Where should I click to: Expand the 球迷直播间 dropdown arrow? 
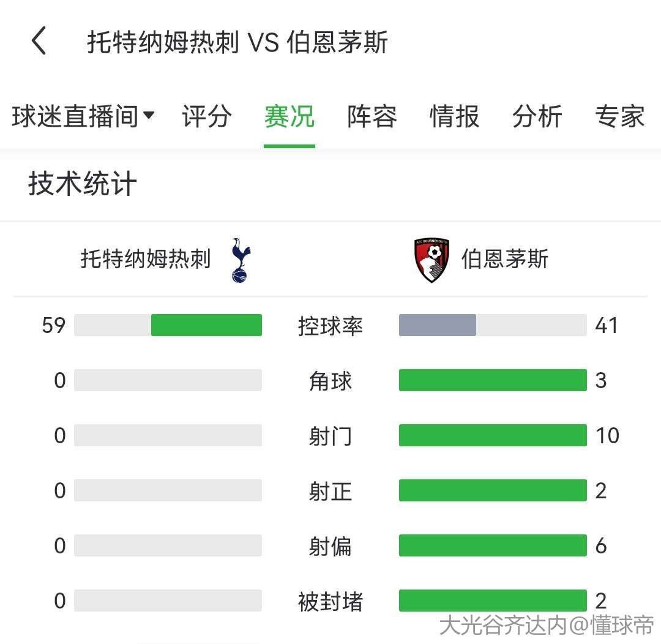149,114
